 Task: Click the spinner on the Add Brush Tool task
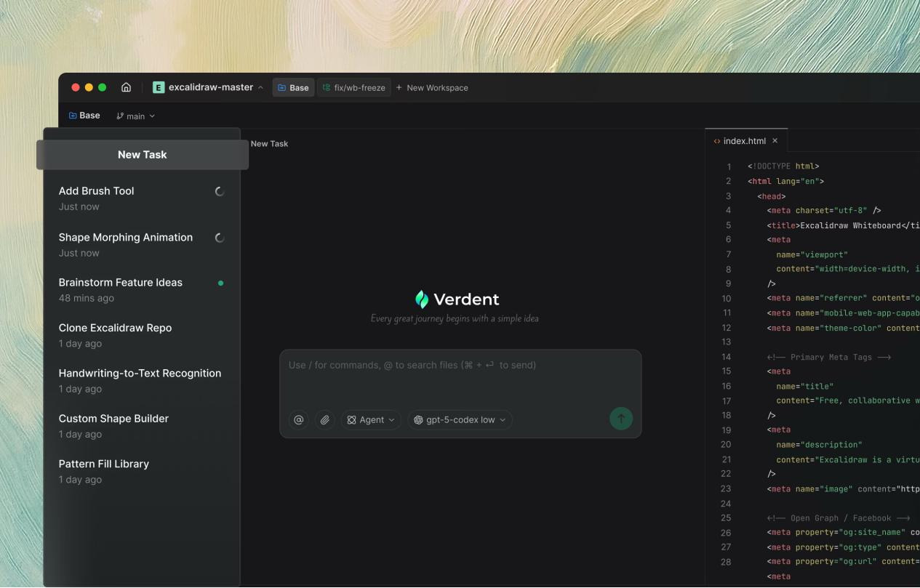pos(220,191)
